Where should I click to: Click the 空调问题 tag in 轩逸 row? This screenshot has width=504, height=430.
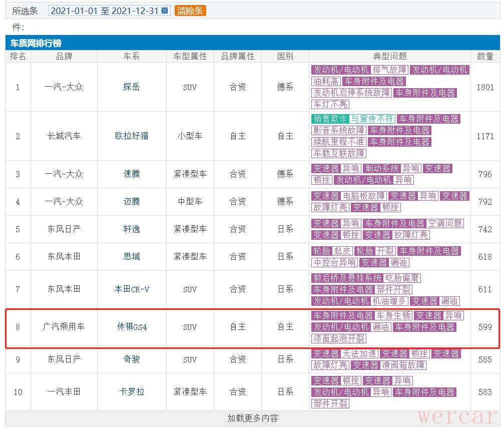(x=445, y=223)
